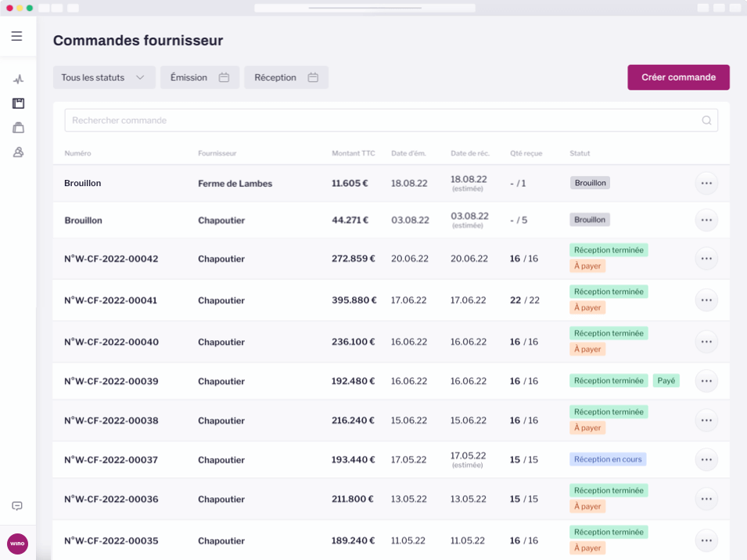Click the Rechercher commande search field
The height and width of the screenshot is (560, 747).
pos(313,120)
